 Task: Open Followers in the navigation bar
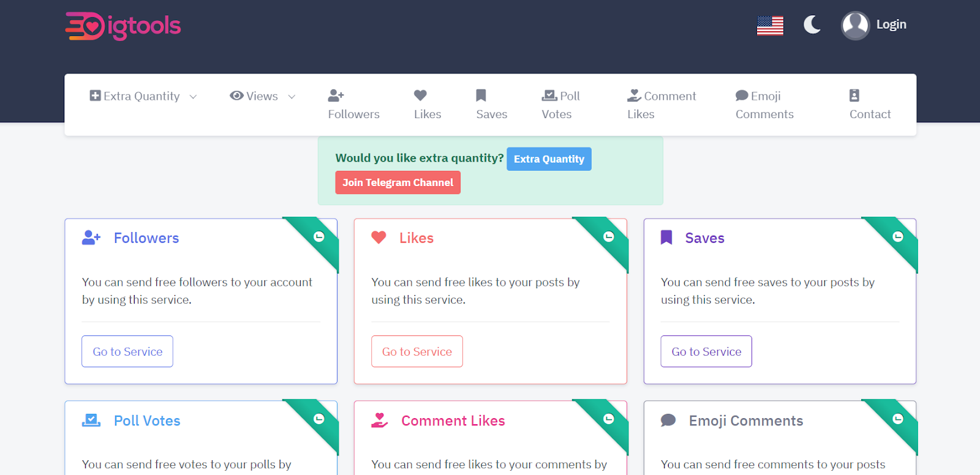pos(353,105)
